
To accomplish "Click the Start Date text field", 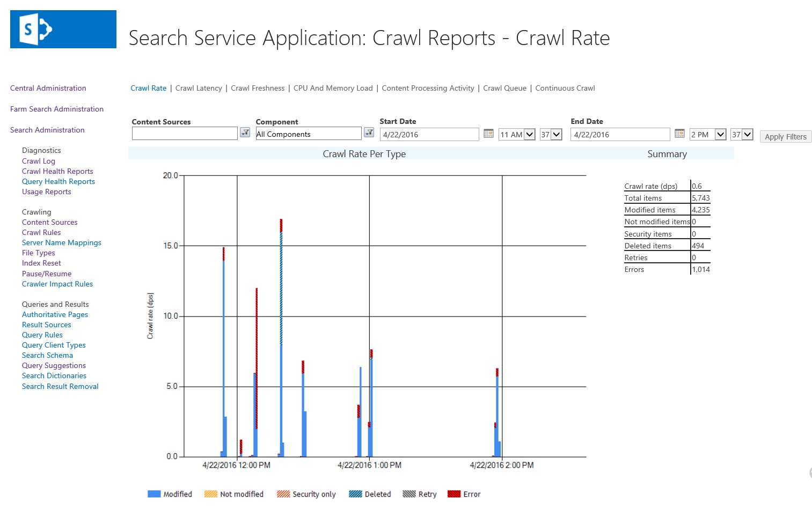I will [x=429, y=135].
